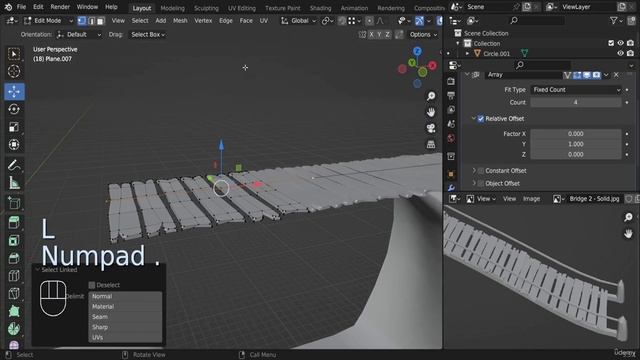Viewport: 640px width, 360px height.
Task: Expand Constant Offset section
Action: 473,171
